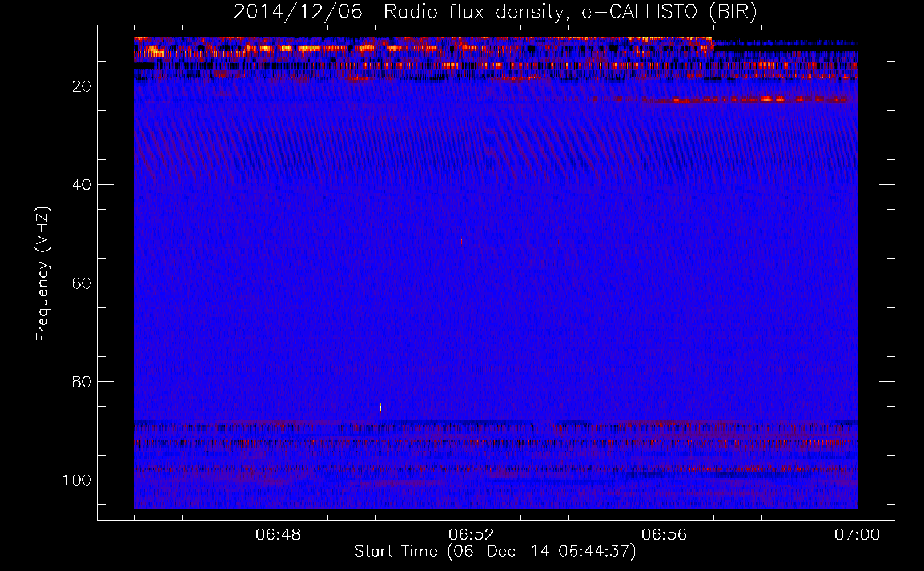Image resolution: width=924 pixels, height=571 pixels.
Task: Click the 40 MHz frequency tick label
Action: coord(82,185)
